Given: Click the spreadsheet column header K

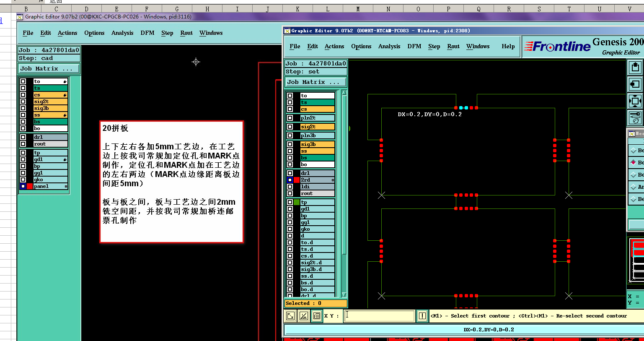Looking at the screenshot, I should pos(297,9).
